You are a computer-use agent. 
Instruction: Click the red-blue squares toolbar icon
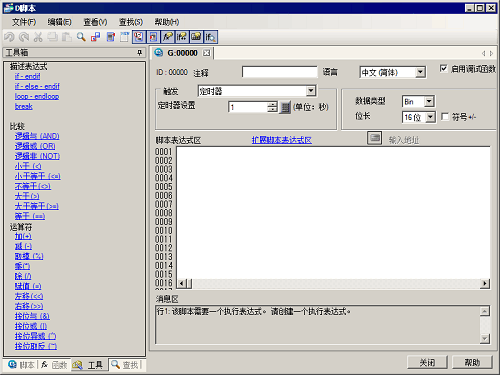tap(96, 37)
